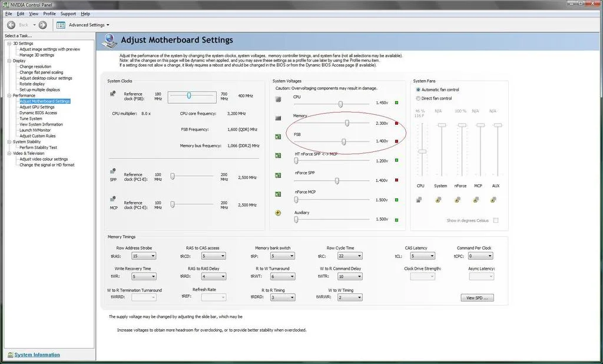Click the CPU fan speed slider handle

click(x=422, y=151)
